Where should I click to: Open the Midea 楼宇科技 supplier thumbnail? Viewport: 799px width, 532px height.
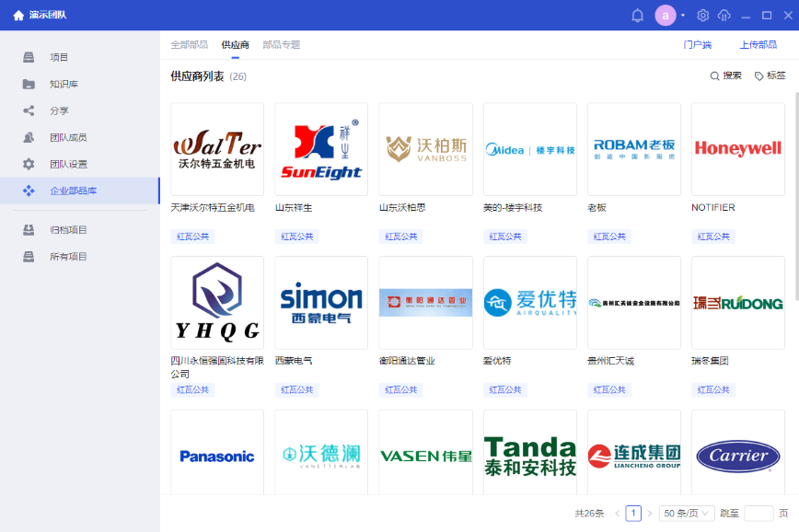click(x=530, y=149)
